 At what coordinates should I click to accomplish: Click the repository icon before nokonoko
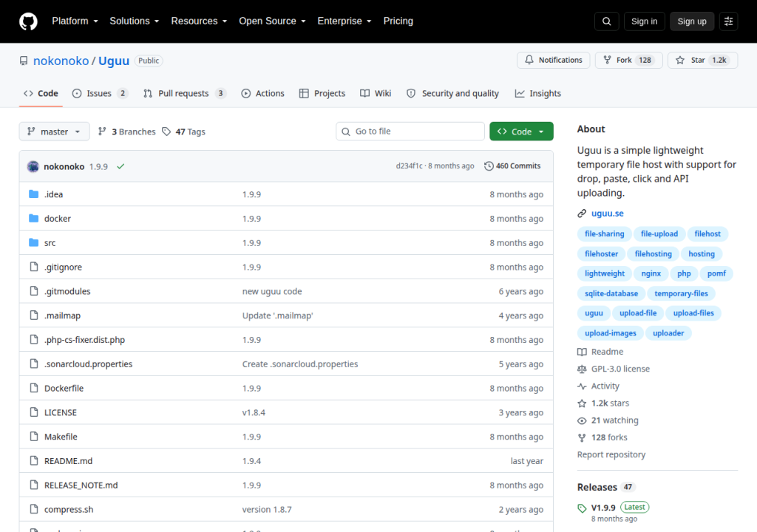[24, 61]
